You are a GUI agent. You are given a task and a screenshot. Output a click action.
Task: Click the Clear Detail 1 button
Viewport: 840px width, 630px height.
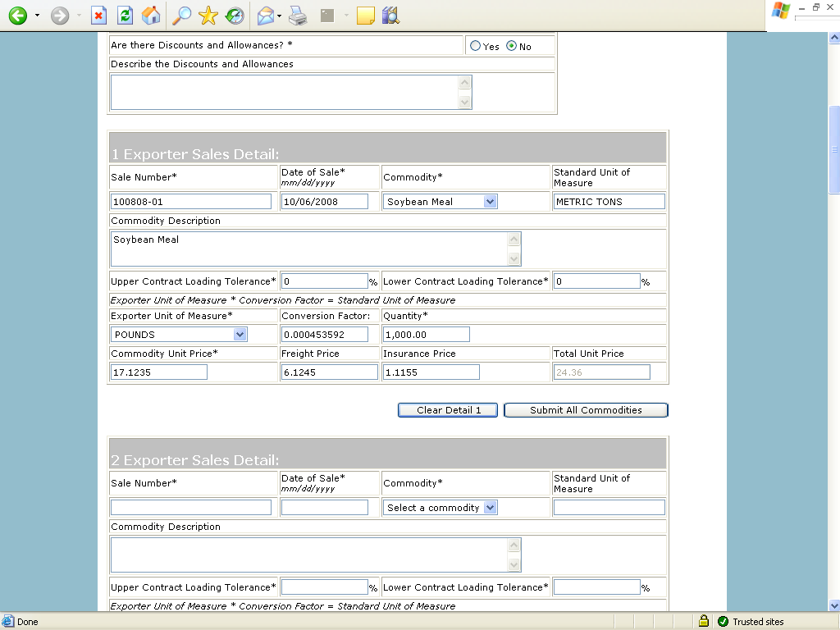[x=448, y=410]
